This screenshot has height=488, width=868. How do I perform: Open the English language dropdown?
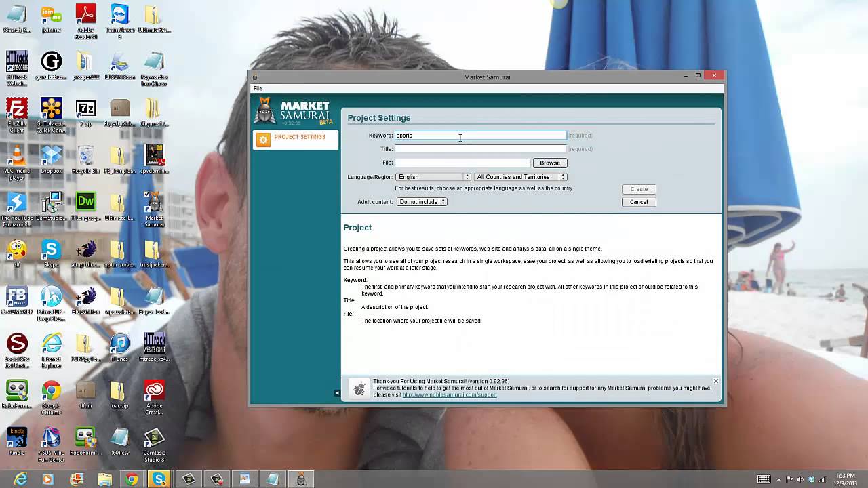[x=433, y=177]
